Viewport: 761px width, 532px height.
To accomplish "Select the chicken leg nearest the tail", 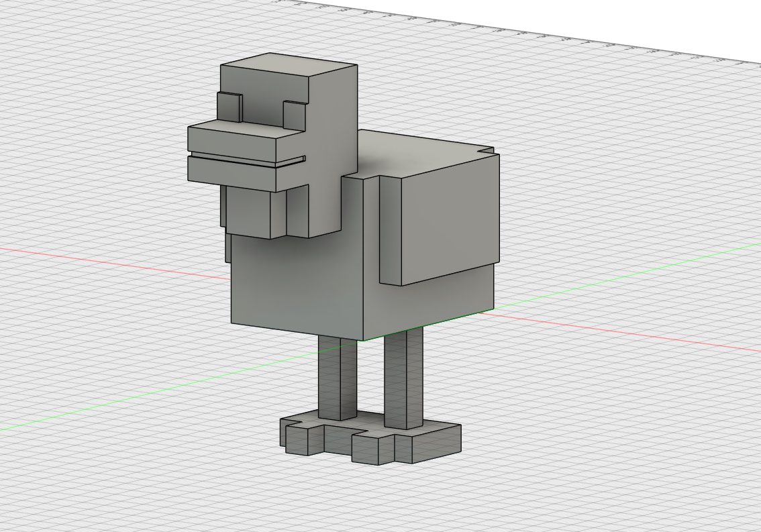I will coord(403,378).
